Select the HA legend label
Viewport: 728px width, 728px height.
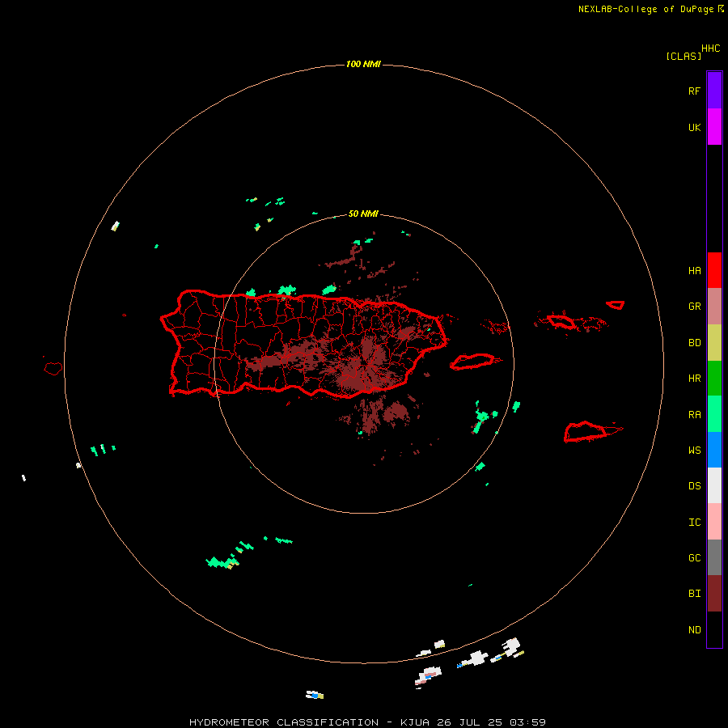(694, 271)
